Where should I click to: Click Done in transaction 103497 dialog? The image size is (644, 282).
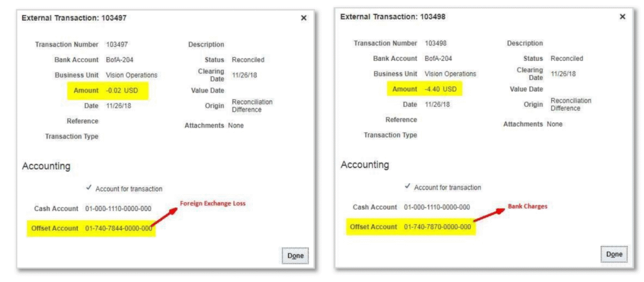coord(296,256)
